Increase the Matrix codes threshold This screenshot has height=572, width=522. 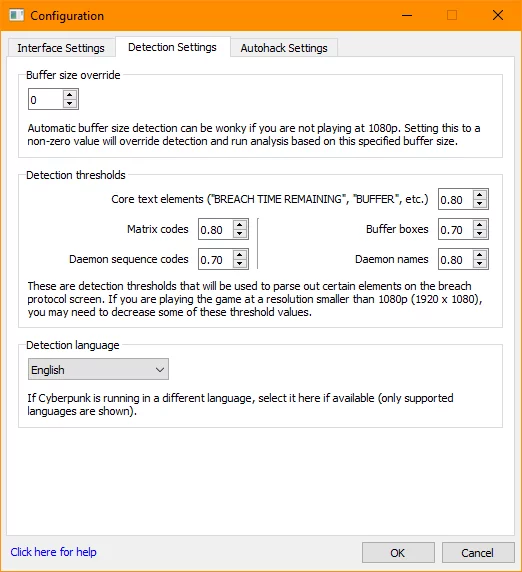tap(240, 224)
